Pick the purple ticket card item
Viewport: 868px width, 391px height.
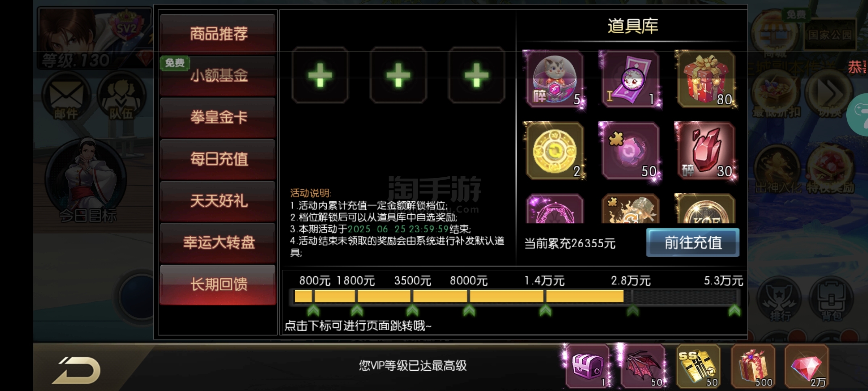tap(630, 79)
